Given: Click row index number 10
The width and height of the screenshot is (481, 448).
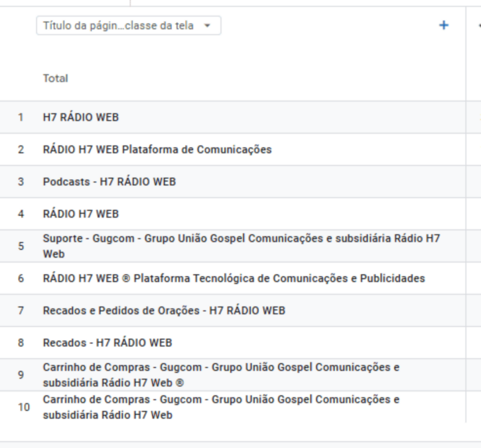Looking at the screenshot, I should coord(23,408).
